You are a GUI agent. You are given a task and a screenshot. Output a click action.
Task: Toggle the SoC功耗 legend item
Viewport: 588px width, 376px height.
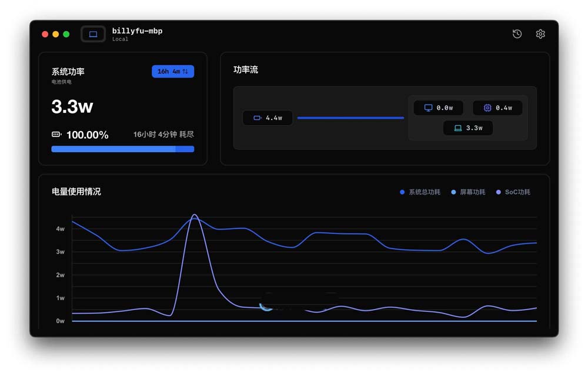pyautogui.click(x=513, y=192)
